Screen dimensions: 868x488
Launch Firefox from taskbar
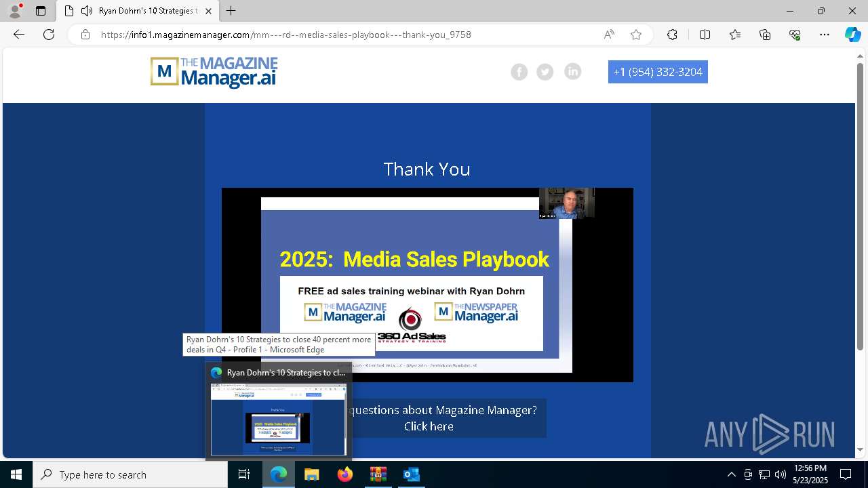click(344, 474)
